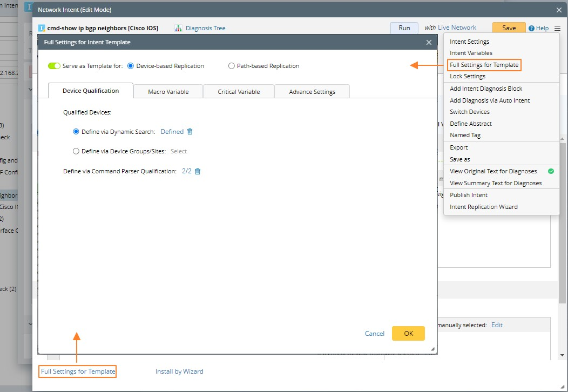568x392 pixels.
Task: Click the Select link for Device Groups/Sites
Action: tap(179, 151)
